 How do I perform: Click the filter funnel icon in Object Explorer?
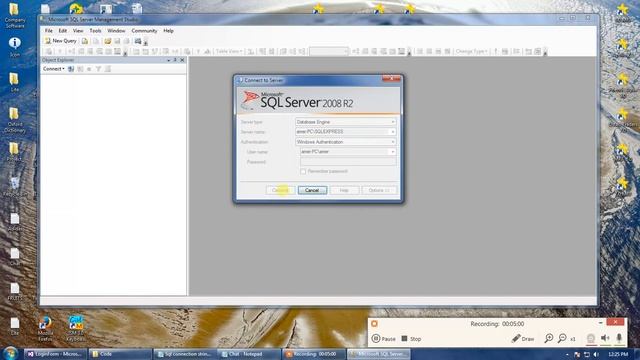[x=98, y=69]
